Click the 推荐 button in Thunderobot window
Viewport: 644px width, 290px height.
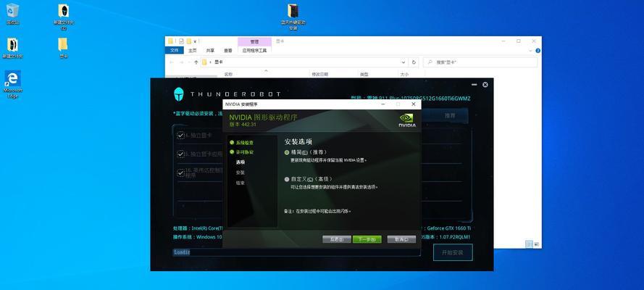pyautogui.click(x=450, y=116)
